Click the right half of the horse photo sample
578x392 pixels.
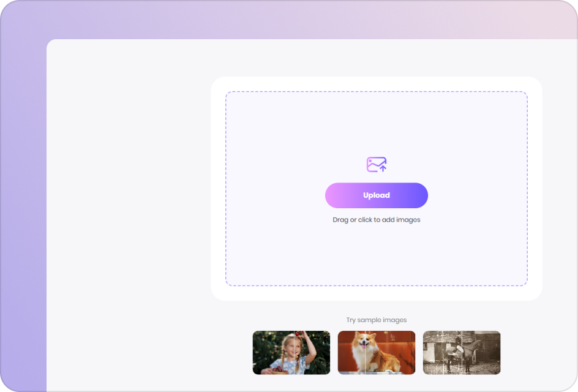(x=481, y=353)
